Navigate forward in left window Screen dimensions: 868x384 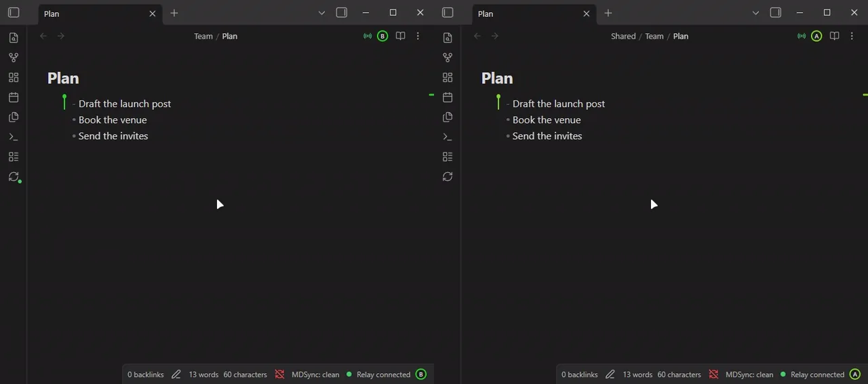pyautogui.click(x=61, y=36)
